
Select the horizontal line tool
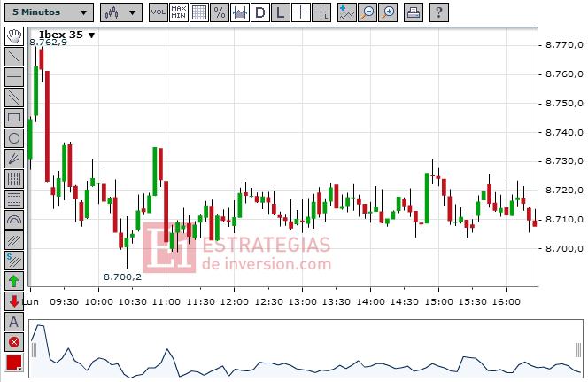[x=14, y=77]
